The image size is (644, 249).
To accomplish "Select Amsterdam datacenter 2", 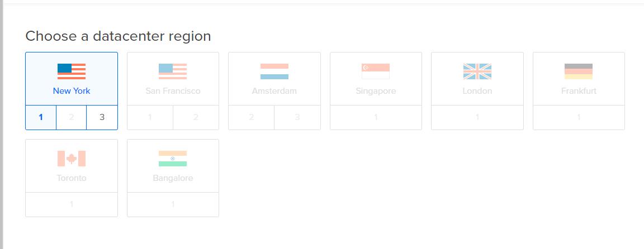I will (x=252, y=117).
